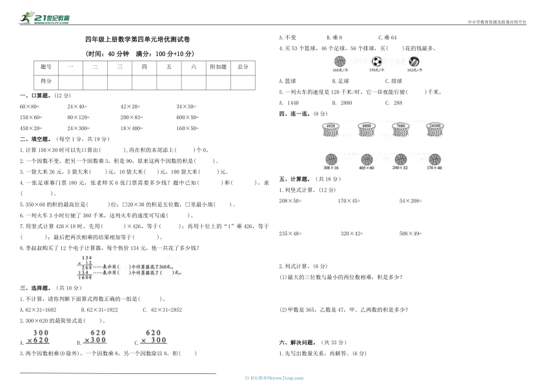Click the problem 208×50=
This screenshot has width=555, height=392.
(x=290, y=201)
